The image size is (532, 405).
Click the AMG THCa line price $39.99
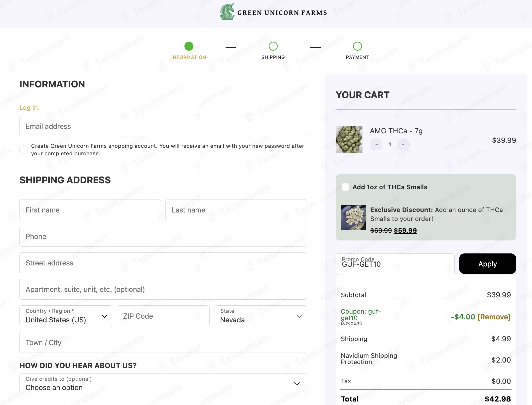504,140
